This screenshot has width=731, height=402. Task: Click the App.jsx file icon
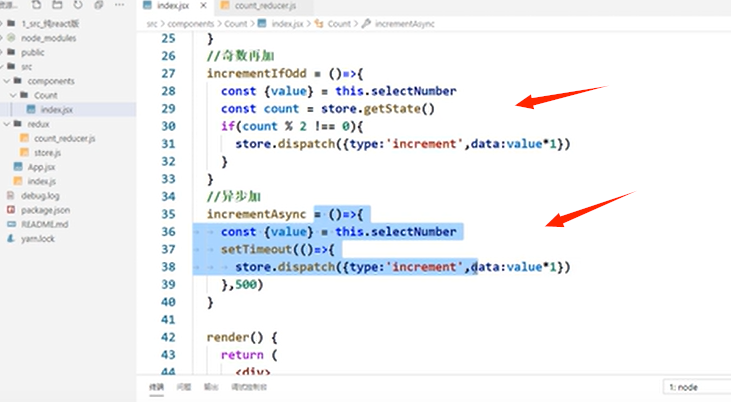(18, 167)
